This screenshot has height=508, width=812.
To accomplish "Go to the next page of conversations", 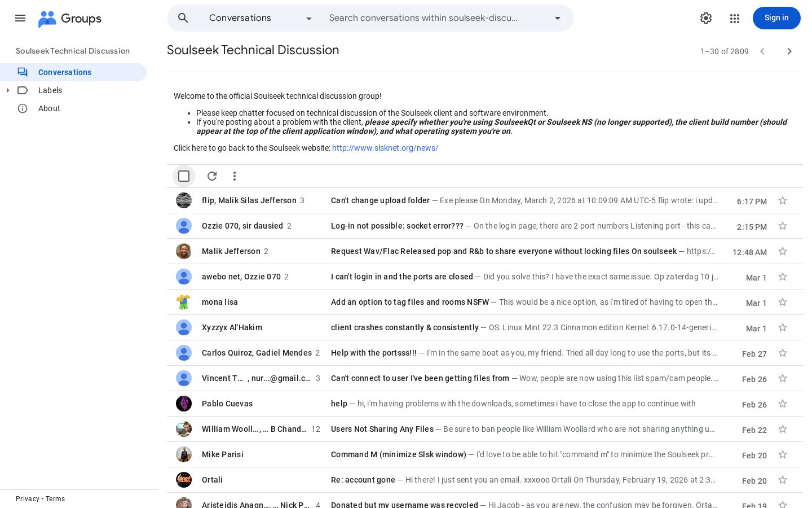I will (x=789, y=51).
